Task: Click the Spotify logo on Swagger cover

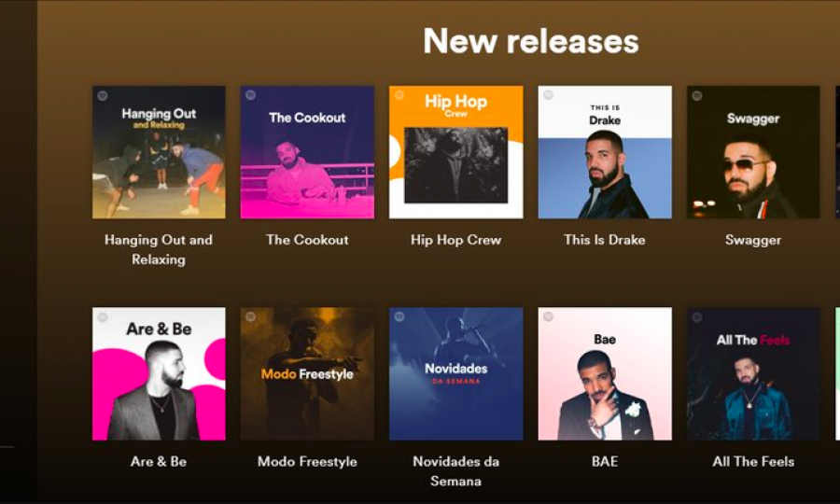Action: [697, 96]
